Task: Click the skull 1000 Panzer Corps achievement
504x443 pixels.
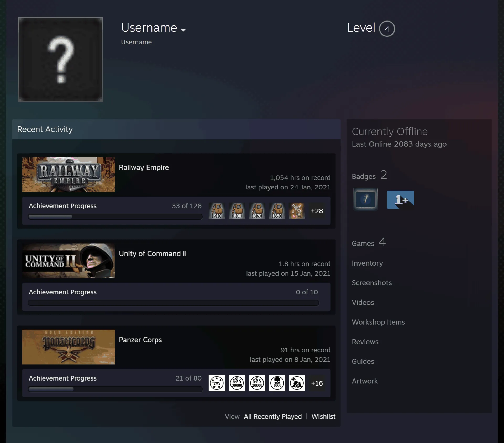Action: pyautogui.click(x=277, y=383)
